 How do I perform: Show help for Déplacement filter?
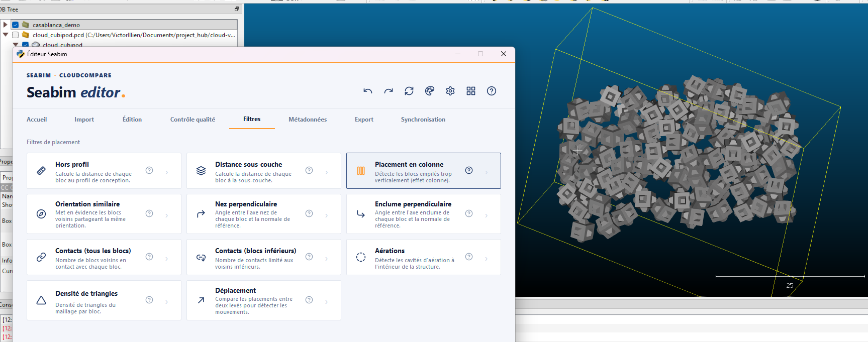pyautogui.click(x=309, y=300)
